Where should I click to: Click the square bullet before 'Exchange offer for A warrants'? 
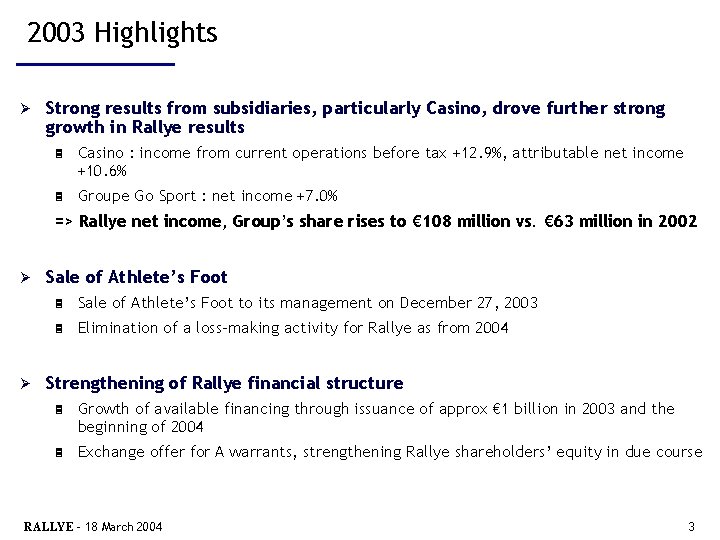pyautogui.click(x=62, y=453)
